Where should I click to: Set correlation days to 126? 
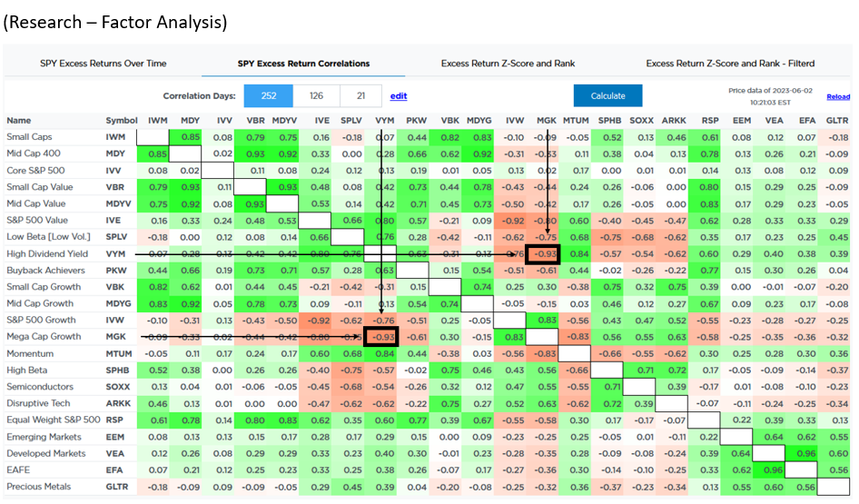(316, 96)
